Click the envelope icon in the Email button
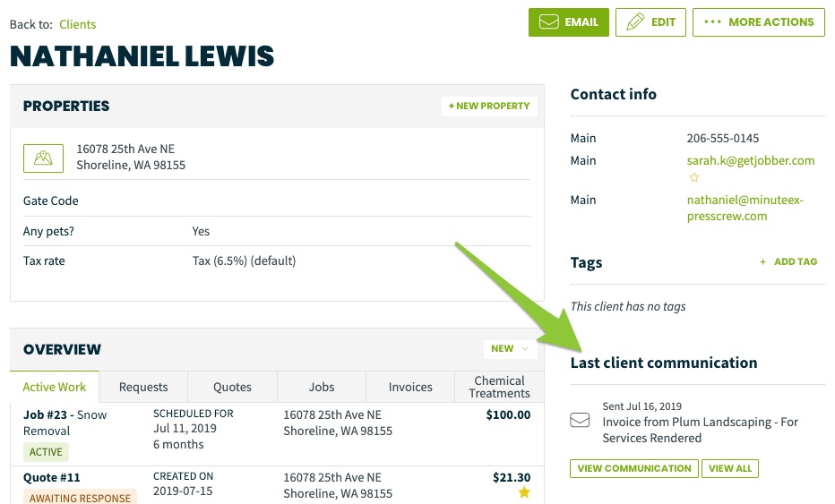 548,21
